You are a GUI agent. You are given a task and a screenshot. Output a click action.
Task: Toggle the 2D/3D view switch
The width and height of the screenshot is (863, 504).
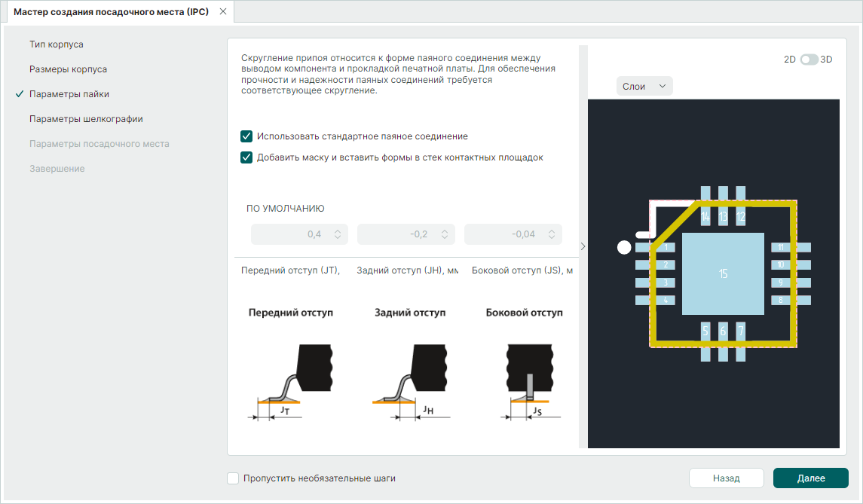[809, 60]
